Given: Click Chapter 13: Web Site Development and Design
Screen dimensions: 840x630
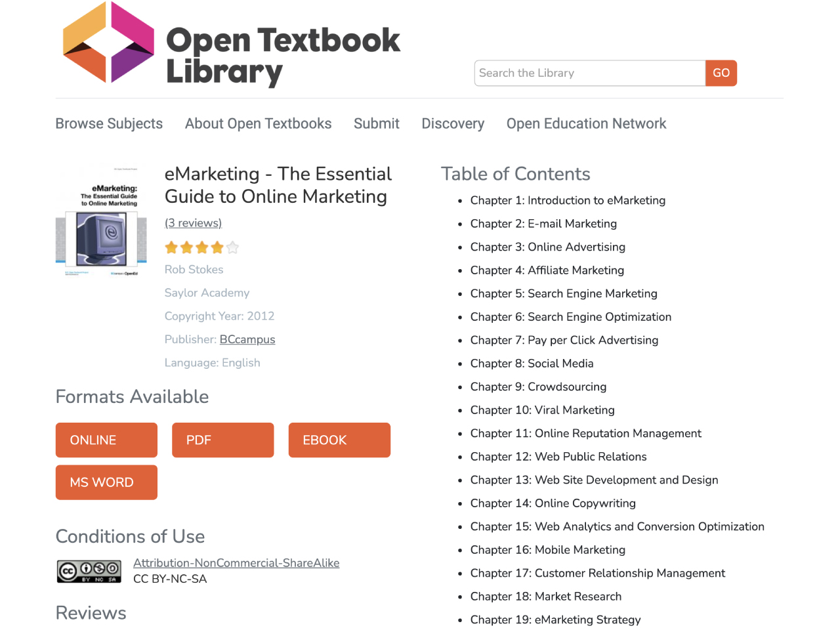Looking at the screenshot, I should (595, 480).
